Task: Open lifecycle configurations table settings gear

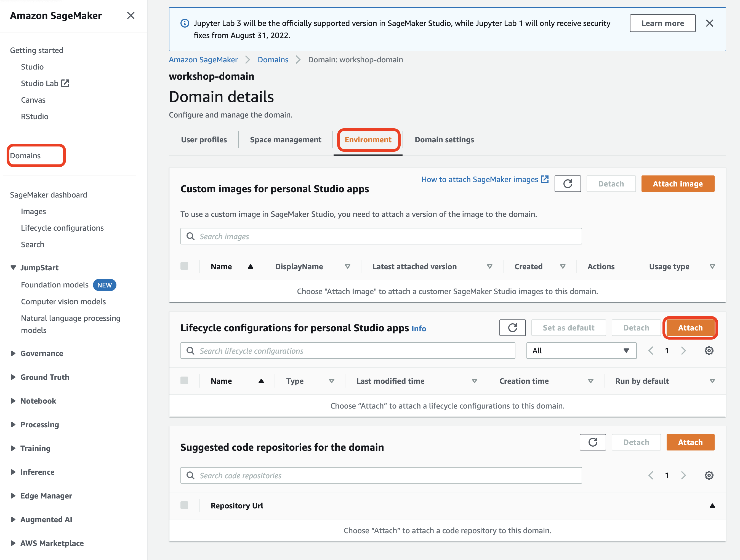Action: coord(709,351)
